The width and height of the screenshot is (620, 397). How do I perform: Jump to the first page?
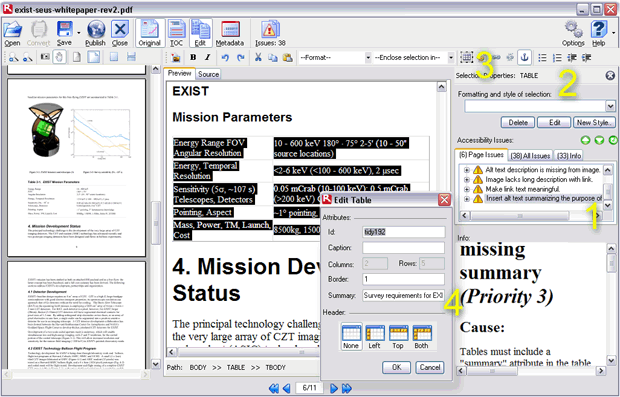274,388
